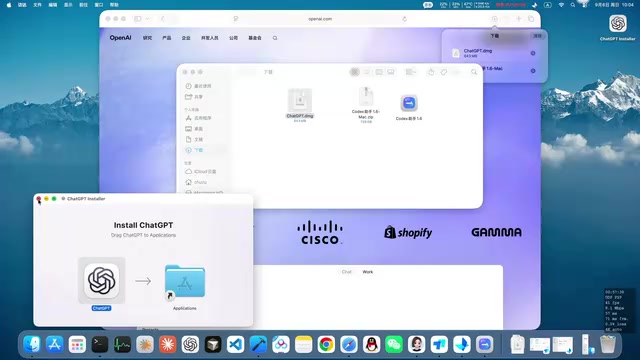640x360 pixels.
Task: Open the Finder group-by dropdown
Action: (x=410, y=72)
